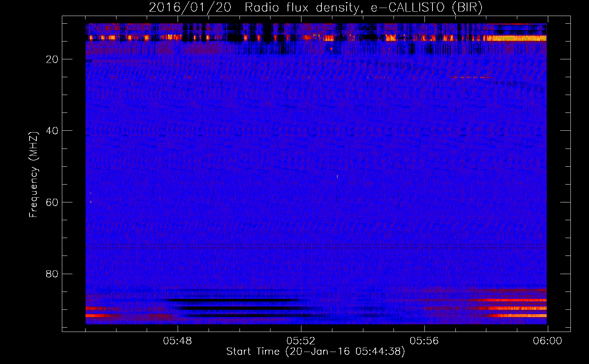Click the 'Frequency (MHZ)' axis label
This screenshot has width=589, height=364.
pos(33,175)
